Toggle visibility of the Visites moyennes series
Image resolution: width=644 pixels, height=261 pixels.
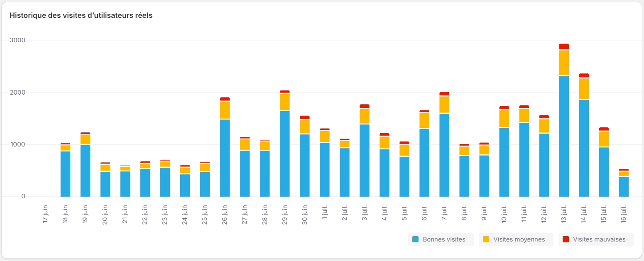[516, 239]
